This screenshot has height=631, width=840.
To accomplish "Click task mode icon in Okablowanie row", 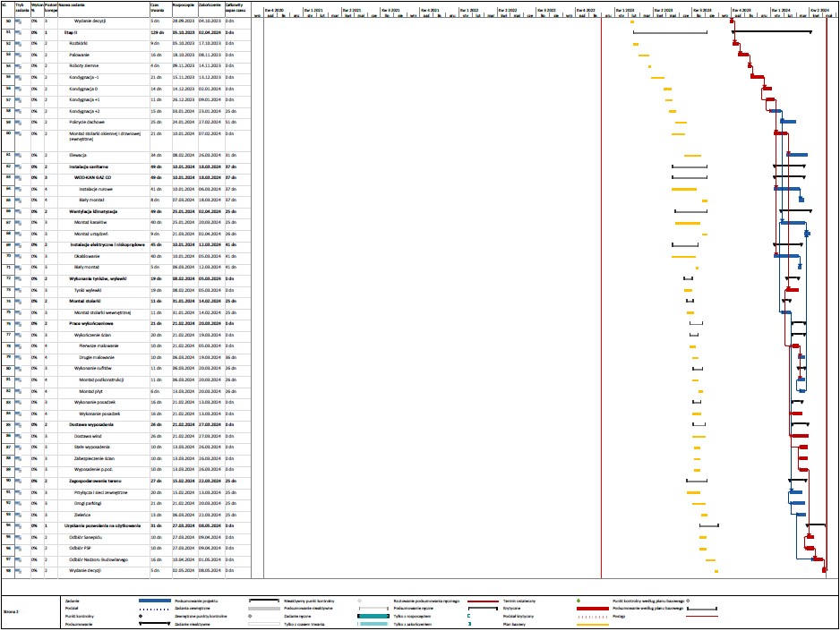I will [x=17, y=256].
